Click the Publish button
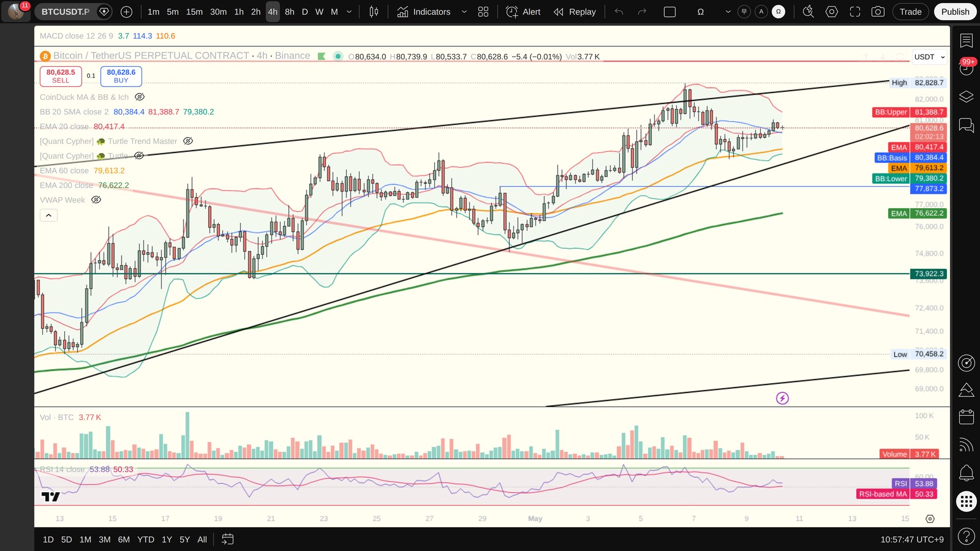The height and width of the screenshot is (551, 980). [x=955, y=12]
